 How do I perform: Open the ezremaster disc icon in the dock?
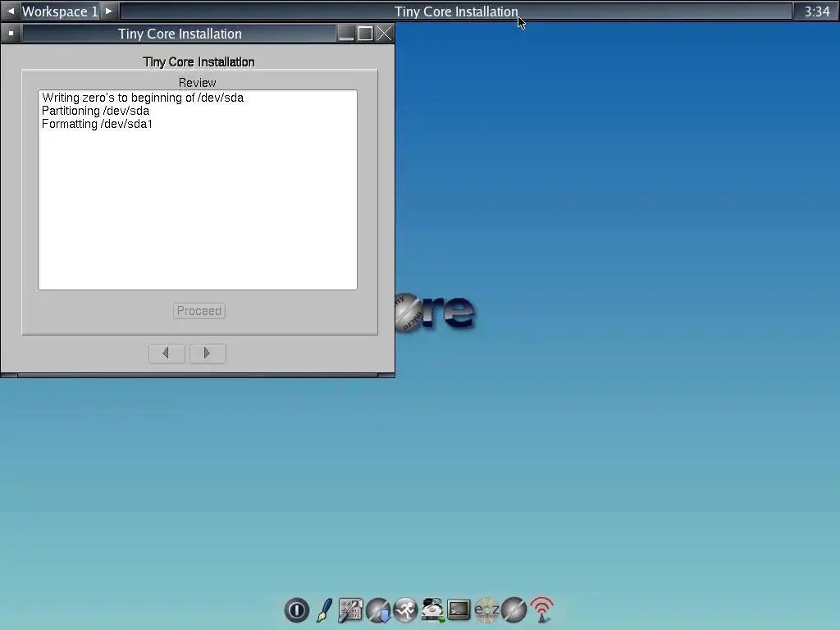coord(486,609)
